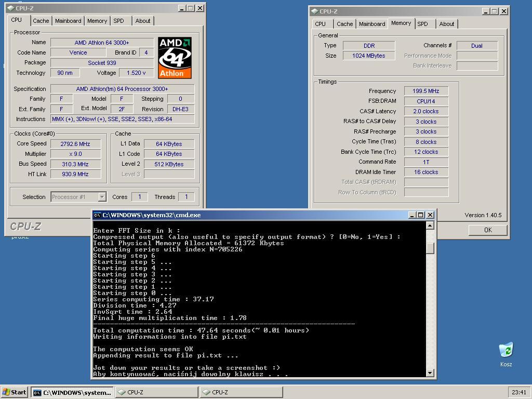The height and width of the screenshot is (399, 532).
Task: Click Multiplier value x 9.0
Action: pyautogui.click(x=75, y=154)
